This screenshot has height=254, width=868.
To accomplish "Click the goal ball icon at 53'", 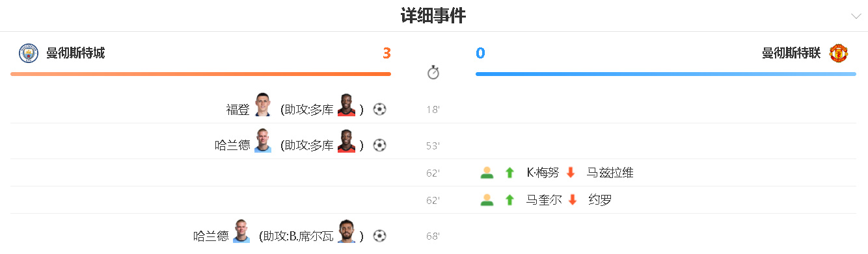I will [x=380, y=146].
